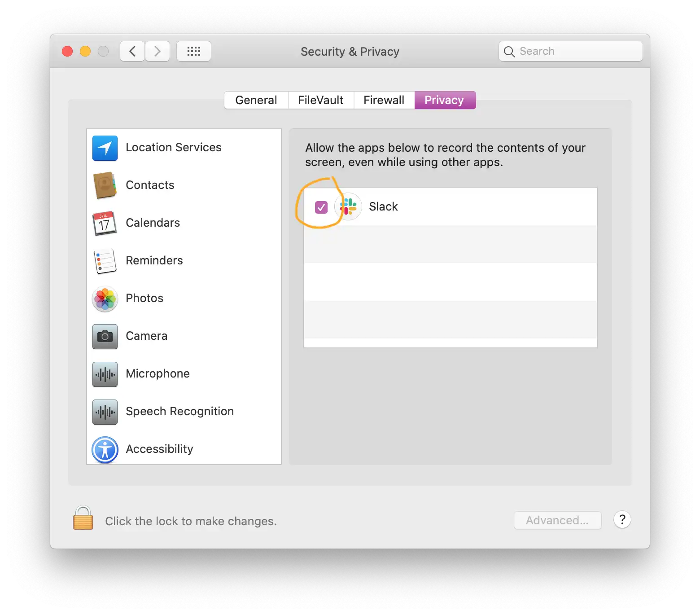The width and height of the screenshot is (700, 615).
Task: Open Contacts privacy settings
Action: click(105, 185)
